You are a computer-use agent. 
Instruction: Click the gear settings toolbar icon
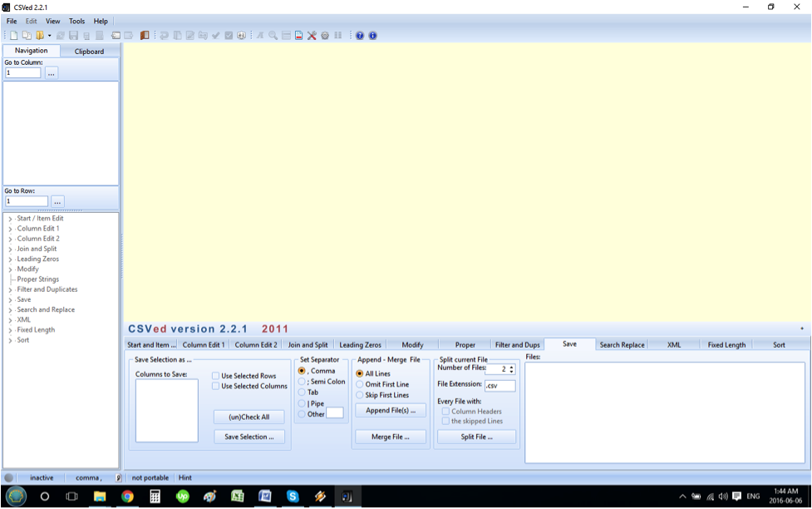click(325, 35)
